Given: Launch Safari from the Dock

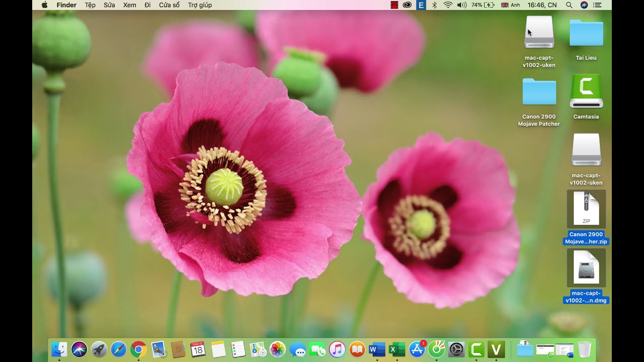Looking at the screenshot, I should pyautogui.click(x=119, y=349).
